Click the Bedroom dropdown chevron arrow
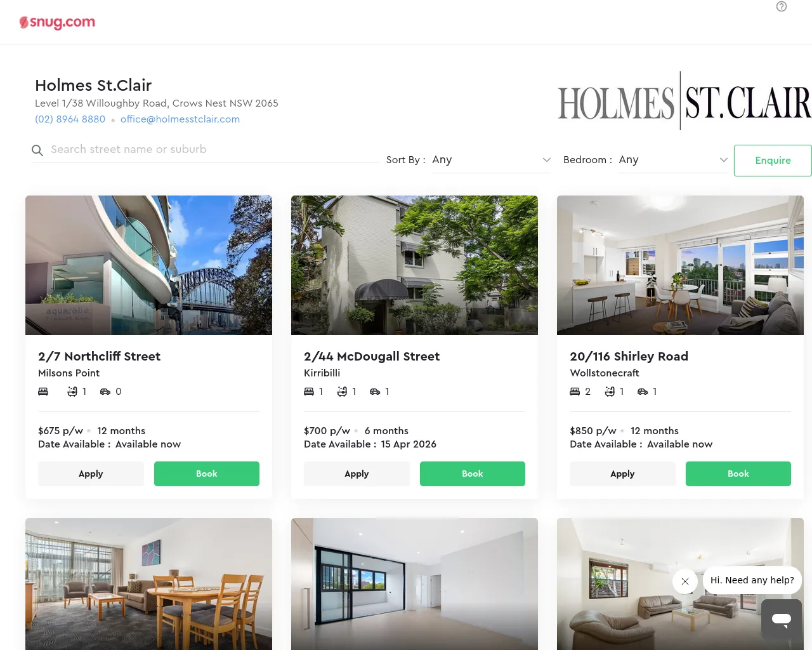The width and height of the screenshot is (812, 650). 723,160
